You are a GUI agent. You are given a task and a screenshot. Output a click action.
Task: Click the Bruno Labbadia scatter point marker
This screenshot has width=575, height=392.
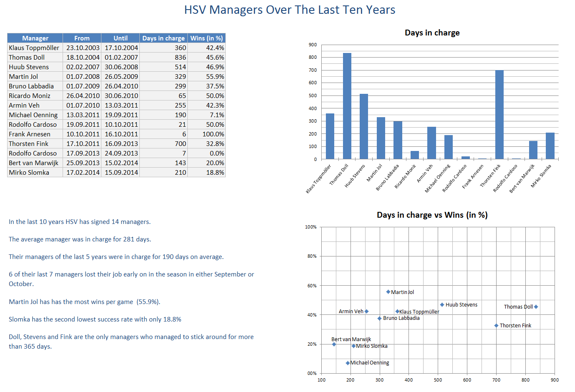[379, 318]
